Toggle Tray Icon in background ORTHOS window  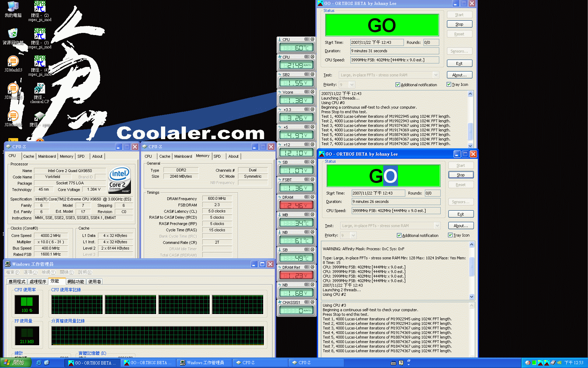click(449, 84)
